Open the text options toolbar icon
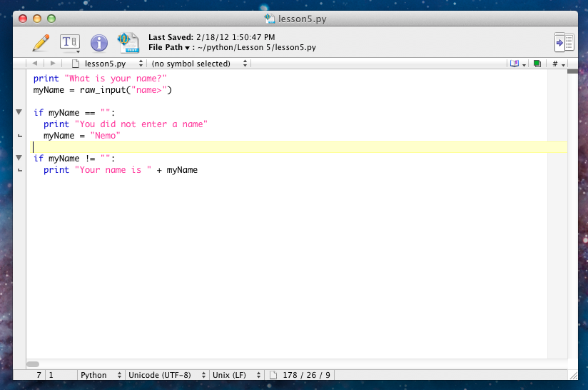 [70, 43]
